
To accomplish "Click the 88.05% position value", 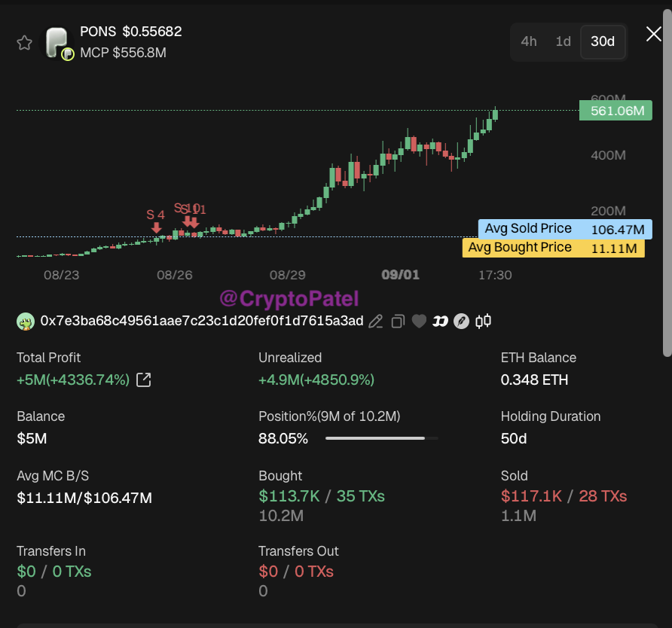I will click(x=283, y=439).
